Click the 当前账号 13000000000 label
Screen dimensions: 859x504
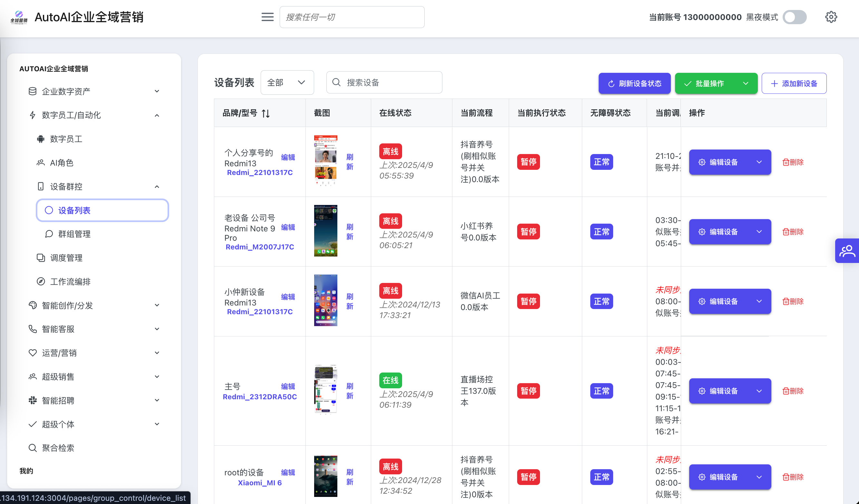[x=695, y=17]
